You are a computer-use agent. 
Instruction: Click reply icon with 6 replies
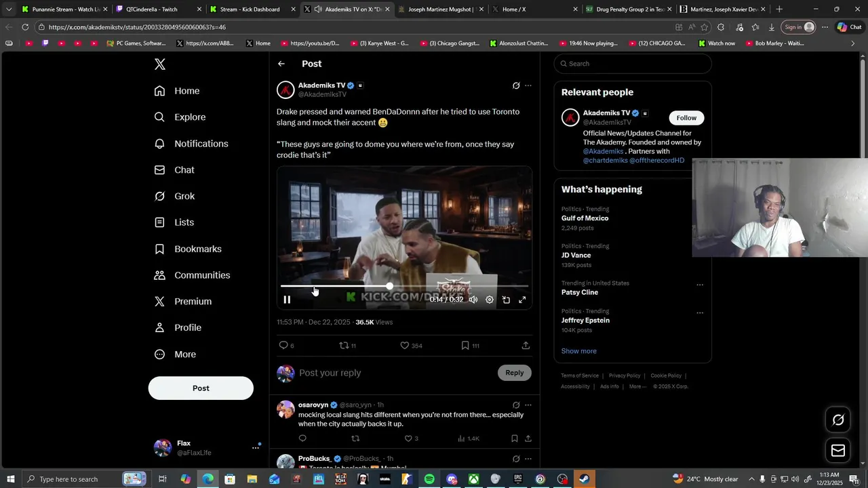point(286,346)
